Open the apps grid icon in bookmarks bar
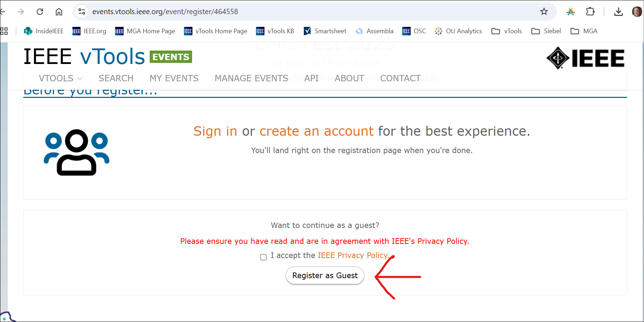644x322 pixels. [4, 31]
